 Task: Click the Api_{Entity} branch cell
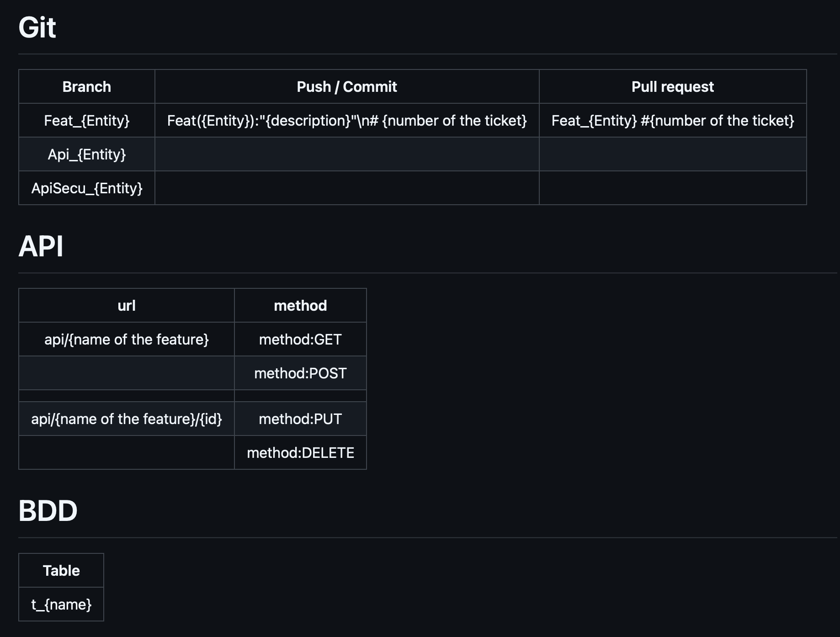click(87, 154)
